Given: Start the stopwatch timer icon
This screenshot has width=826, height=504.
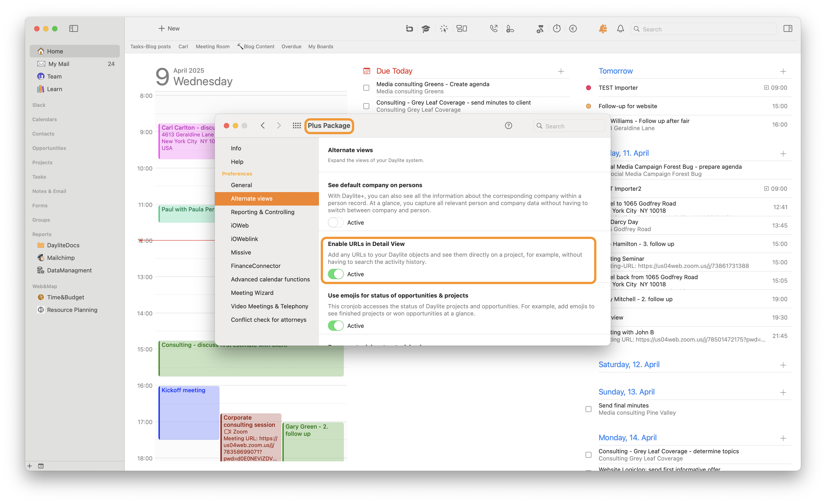Looking at the screenshot, I should tap(556, 28).
